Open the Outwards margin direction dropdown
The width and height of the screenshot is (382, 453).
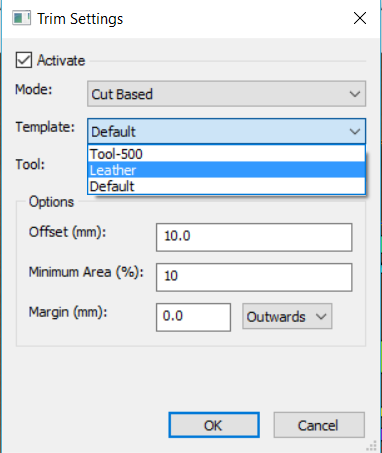point(287,316)
